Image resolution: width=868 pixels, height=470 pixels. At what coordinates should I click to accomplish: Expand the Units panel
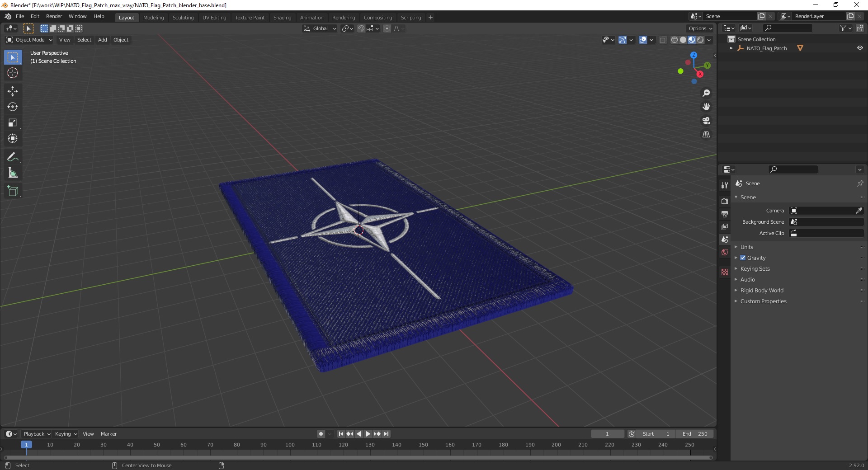746,247
